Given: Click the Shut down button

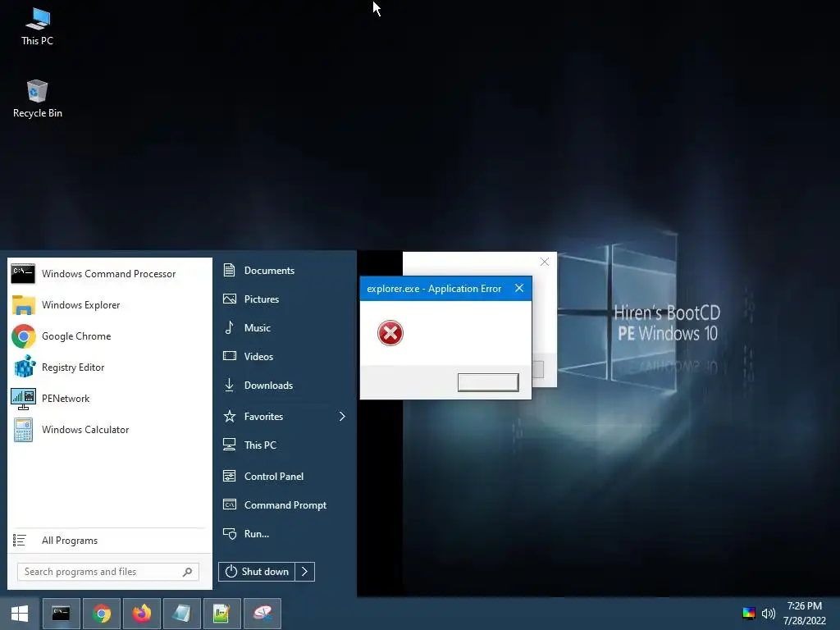Looking at the screenshot, I should pyautogui.click(x=257, y=572).
